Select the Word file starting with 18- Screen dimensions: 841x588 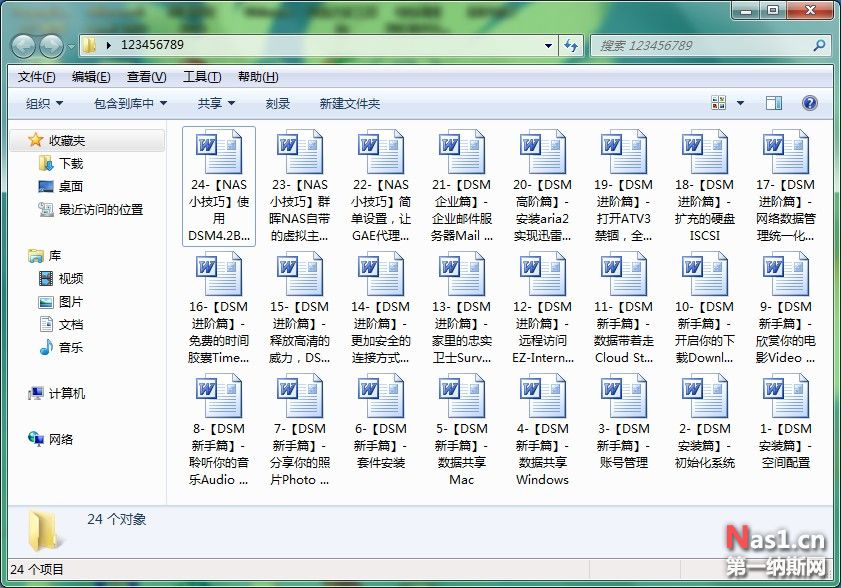705,186
